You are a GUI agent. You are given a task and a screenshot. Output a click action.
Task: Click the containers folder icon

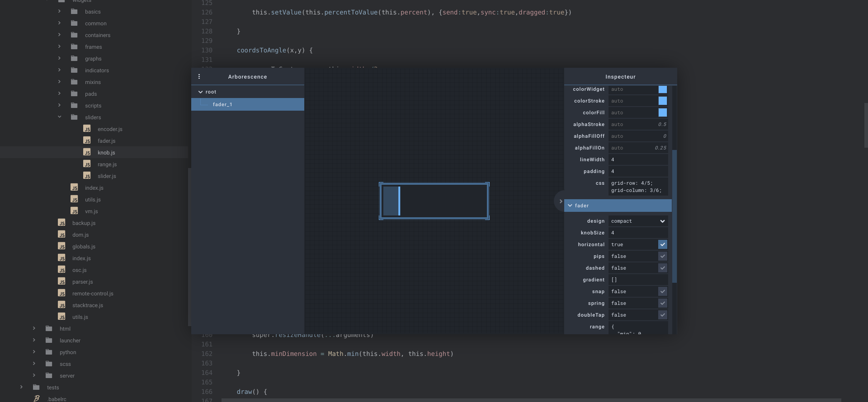pos(74,35)
